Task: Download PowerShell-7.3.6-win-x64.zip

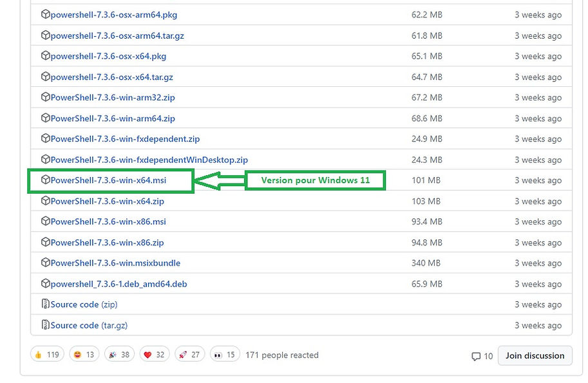Action: [x=108, y=201]
